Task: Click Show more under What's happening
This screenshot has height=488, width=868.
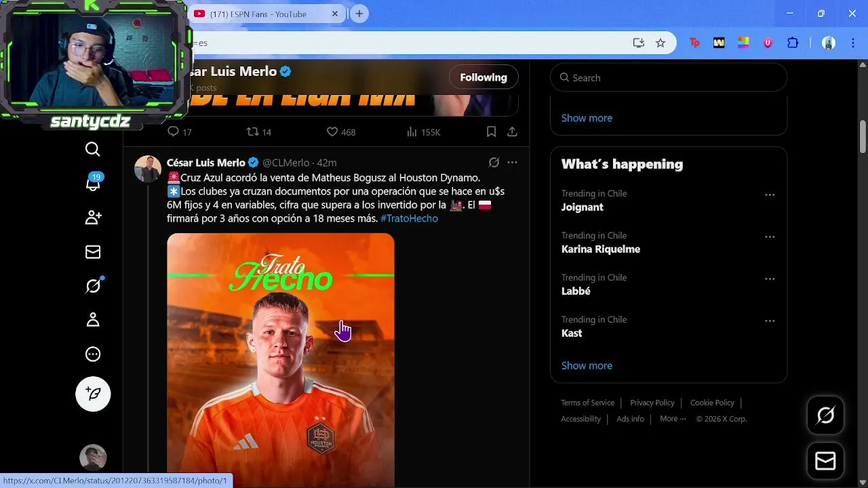Action: pos(587,365)
